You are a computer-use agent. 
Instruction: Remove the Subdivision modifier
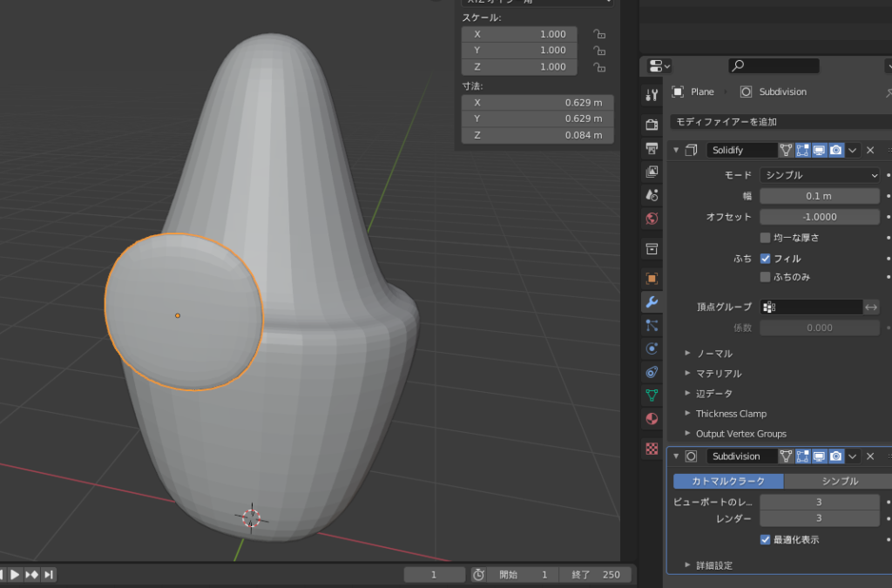(870, 456)
